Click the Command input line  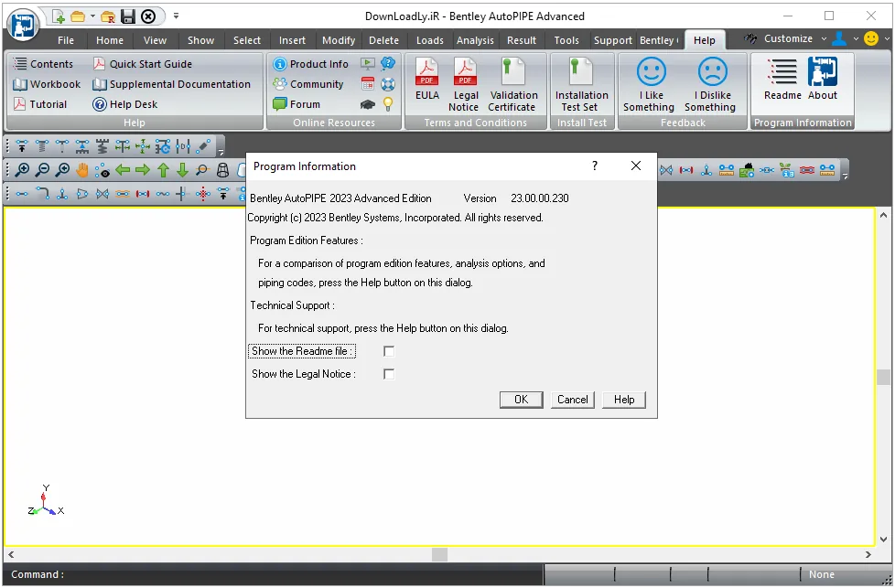pyautogui.click(x=273, y=575)
